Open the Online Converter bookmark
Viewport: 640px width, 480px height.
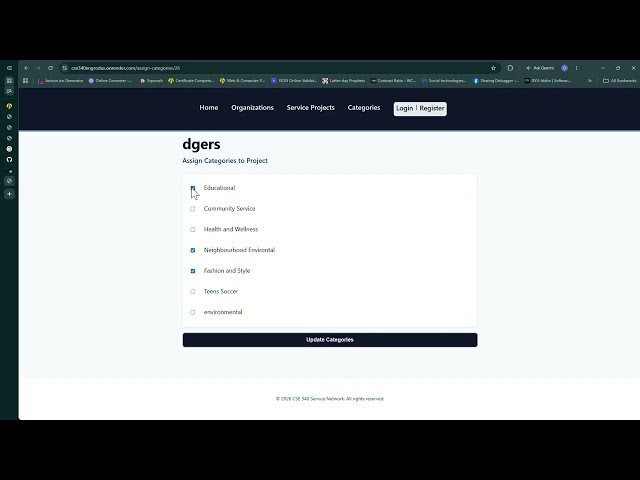click(111, 81)
